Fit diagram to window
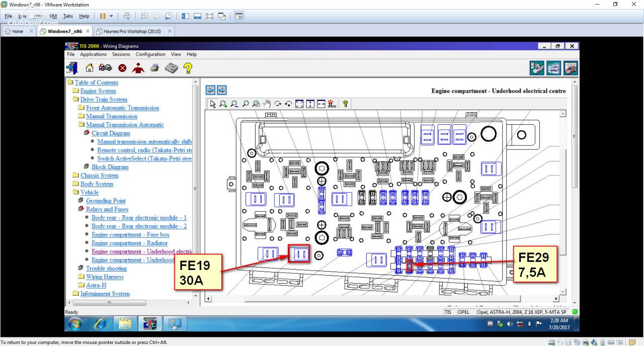The height and width of the screenshot is (346, 644). pos(299,104)
